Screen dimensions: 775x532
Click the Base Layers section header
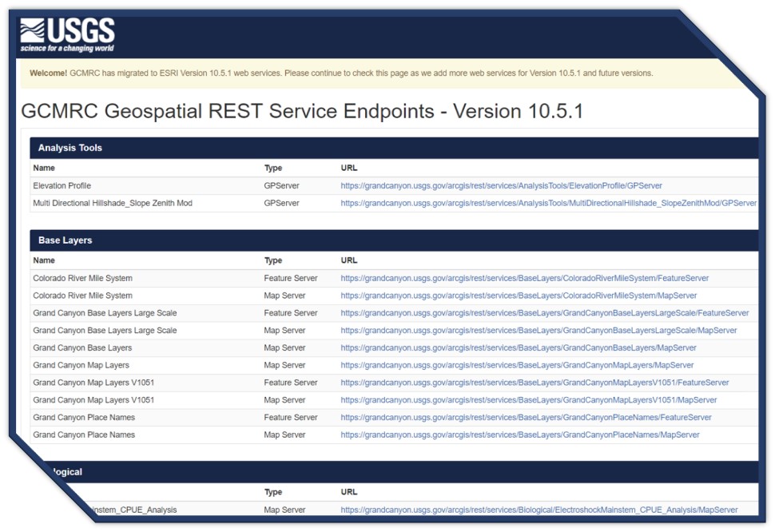coord(65,240)
